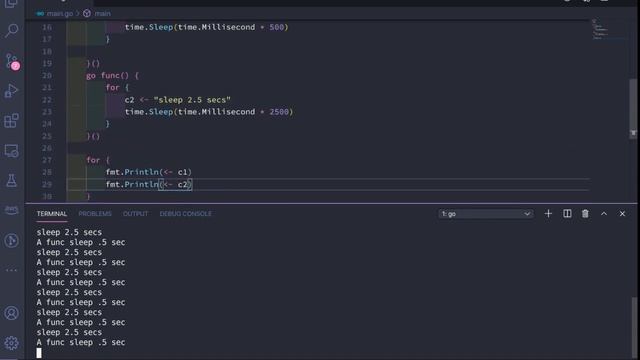Click the editor vertical scrollbar
This screenshot has height=360, width=640.
(633, 108)
